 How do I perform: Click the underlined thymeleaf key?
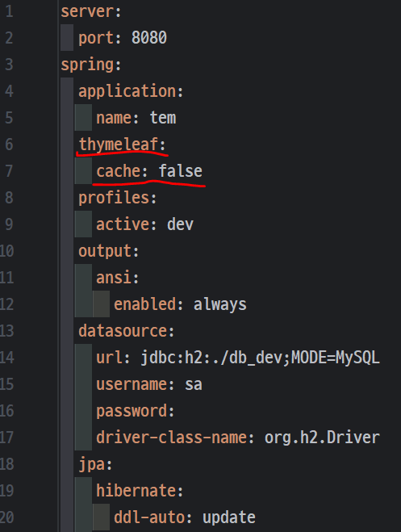tap(119, 145)
